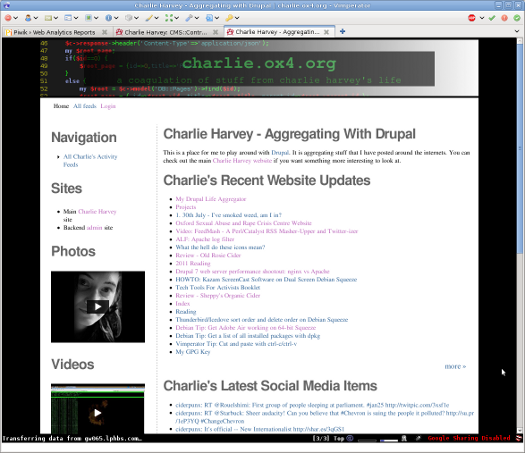The image size is (525, 453).
Task: Click the Images icon in the toolbar
Action: (x=88, y=18)
